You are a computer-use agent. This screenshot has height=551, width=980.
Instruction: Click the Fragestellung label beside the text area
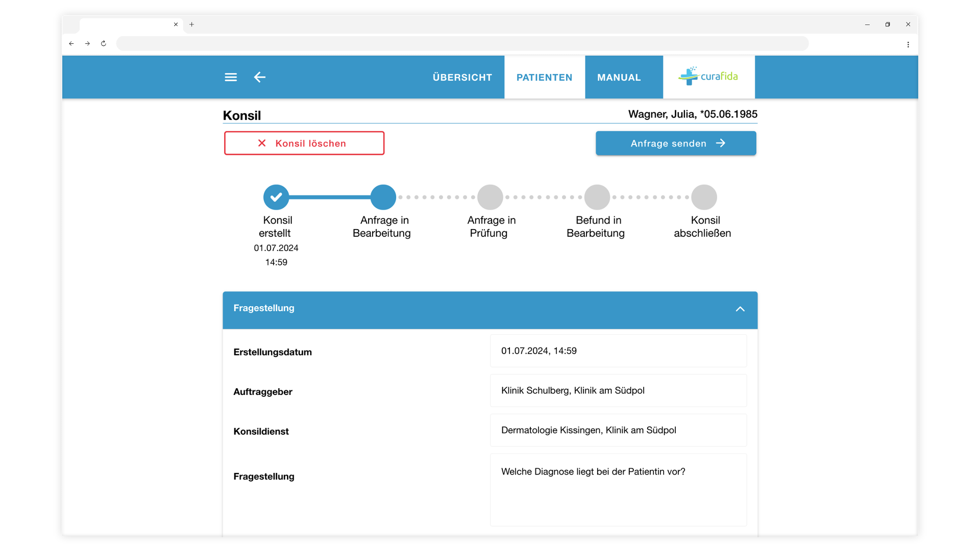(264, 477)
